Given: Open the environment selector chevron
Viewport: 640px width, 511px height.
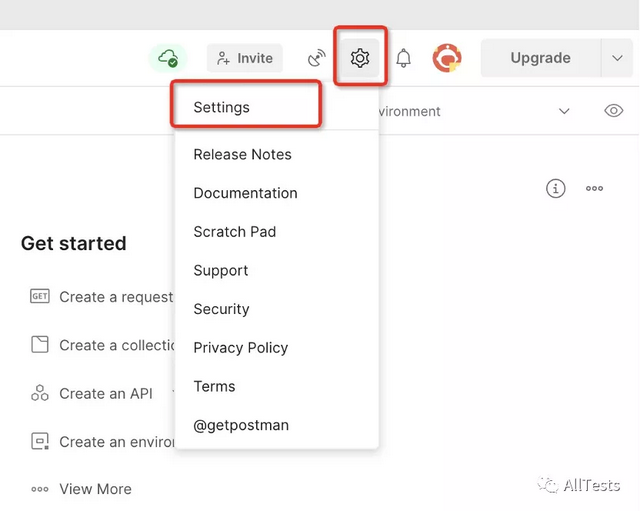Looking at the screenshot, I should pos(564,111).
